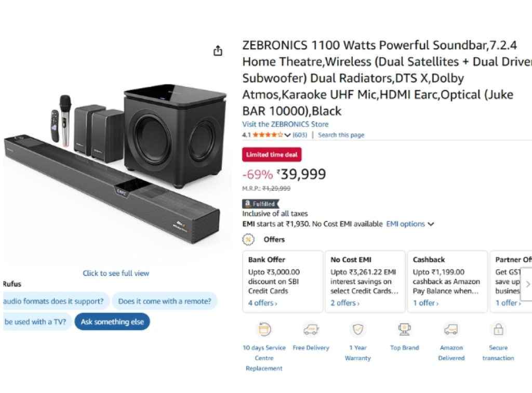Click the share icon above the product title
Image resolution: width=532 pixels, height=393 pixels.
pos(218,50)
